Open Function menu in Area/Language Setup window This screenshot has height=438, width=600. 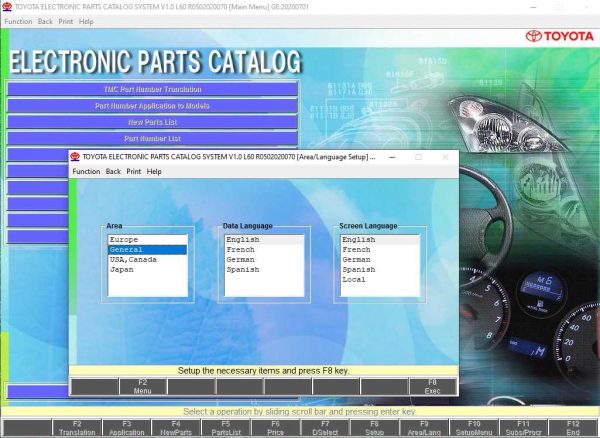(86, 172)
